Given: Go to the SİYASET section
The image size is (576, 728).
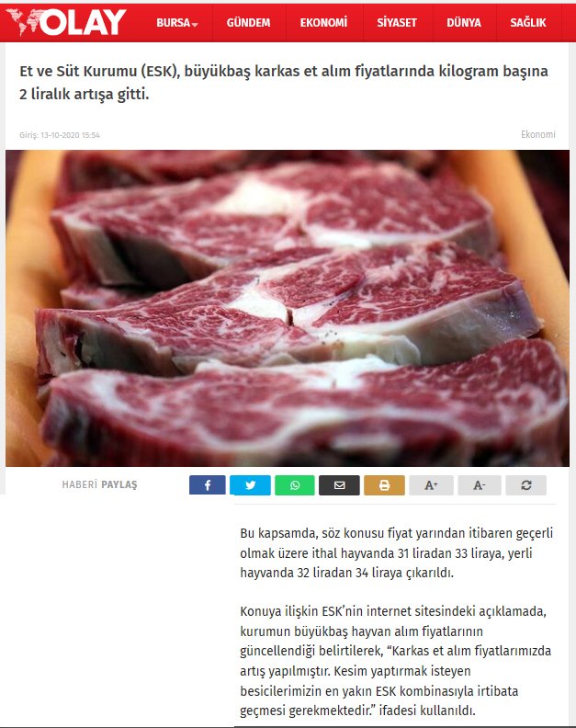Looking at the screenshot, I should point(397,22).
